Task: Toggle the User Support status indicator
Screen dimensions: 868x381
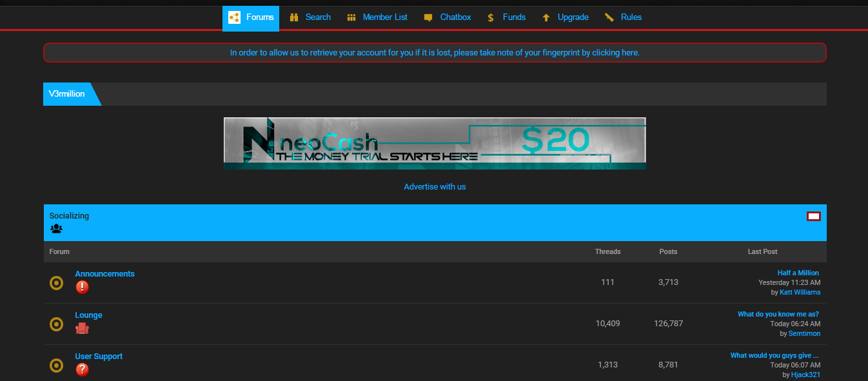Action: [x=56, y=366]
